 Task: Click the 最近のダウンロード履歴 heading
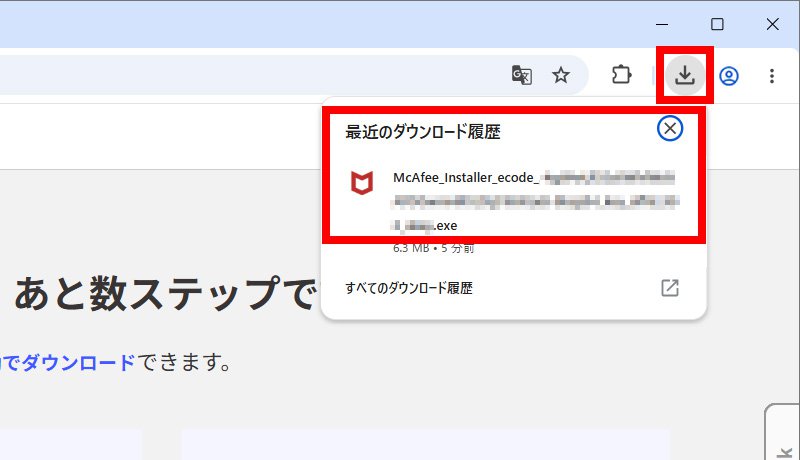[x=422, y=132]
